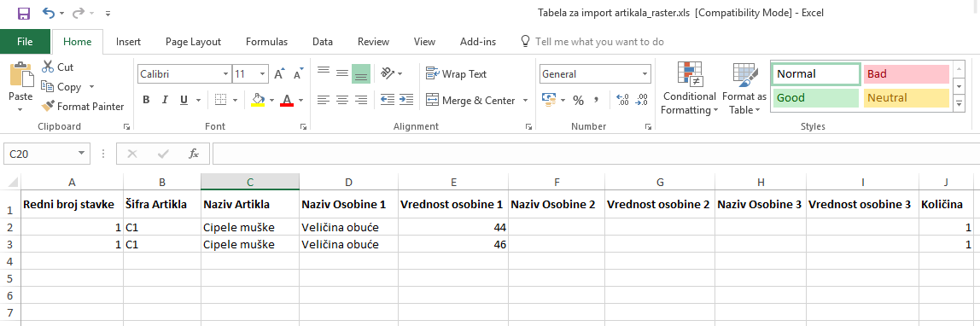Viewport: 980px width, 326px height.
Task: Toggle Bold formatting
Action: [146, 100]
